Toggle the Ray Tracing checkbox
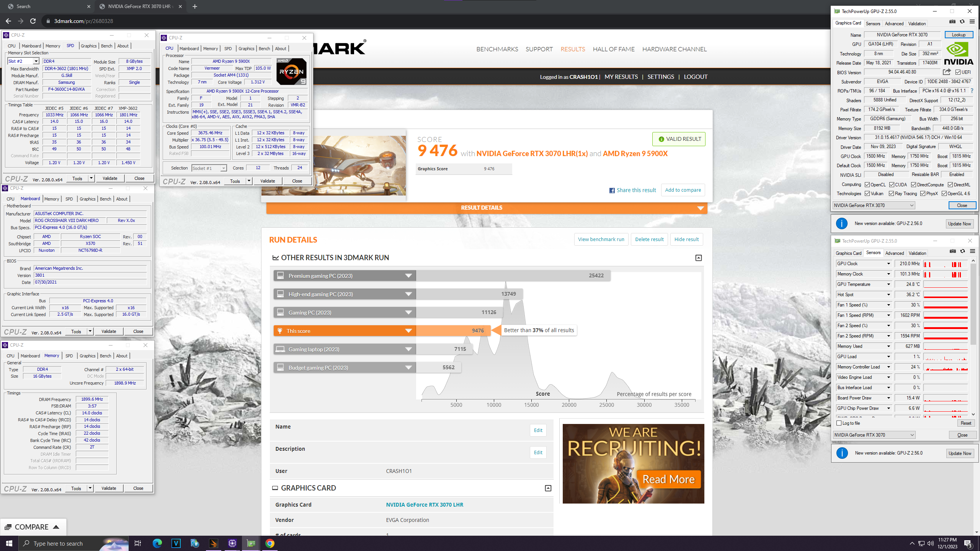This screenshot has height=551, width=980. [x=891, y=194]
